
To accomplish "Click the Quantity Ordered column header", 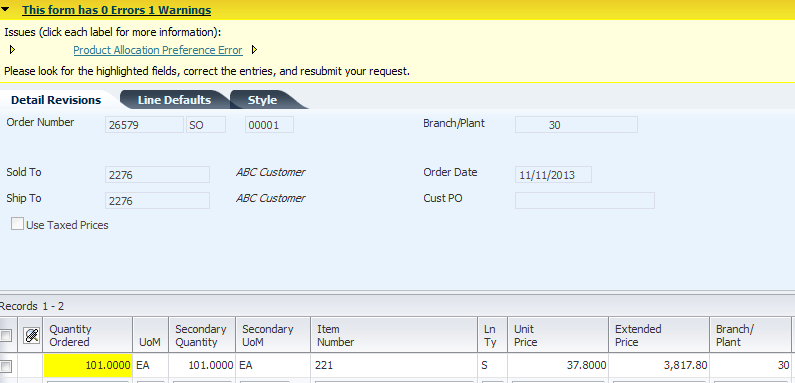I will 88,335.
